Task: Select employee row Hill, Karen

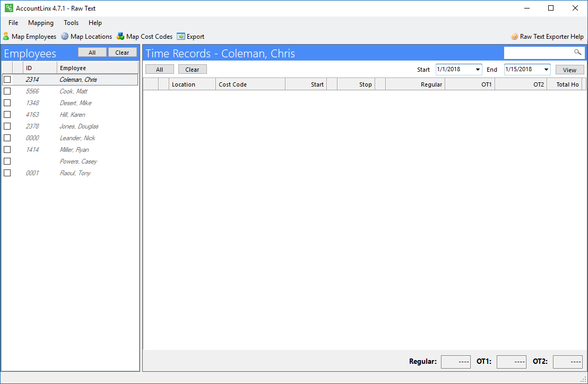Action: [x=70, y=115]
